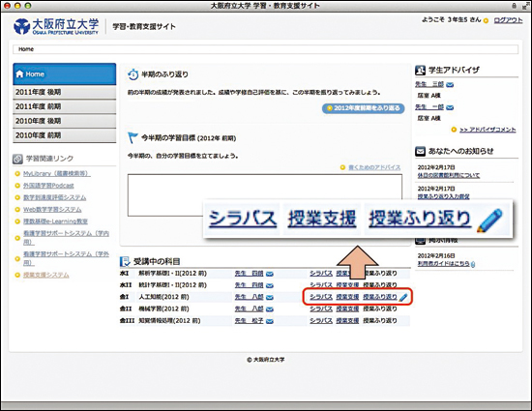Click the mail icon beside 先生 三郎 advisor
This screenshot has width=532, height=411.
[x=450, y=85]
